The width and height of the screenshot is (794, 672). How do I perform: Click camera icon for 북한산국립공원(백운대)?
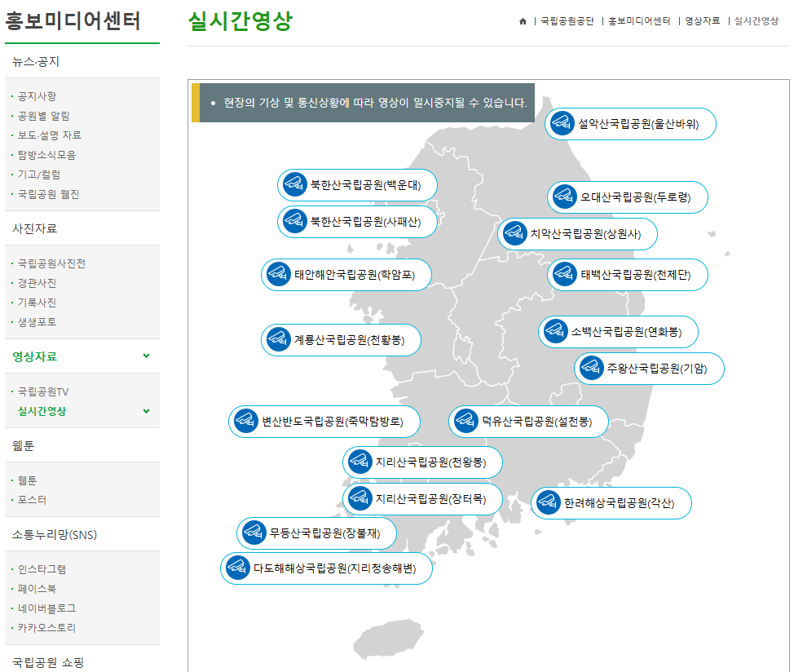[294, 185]
